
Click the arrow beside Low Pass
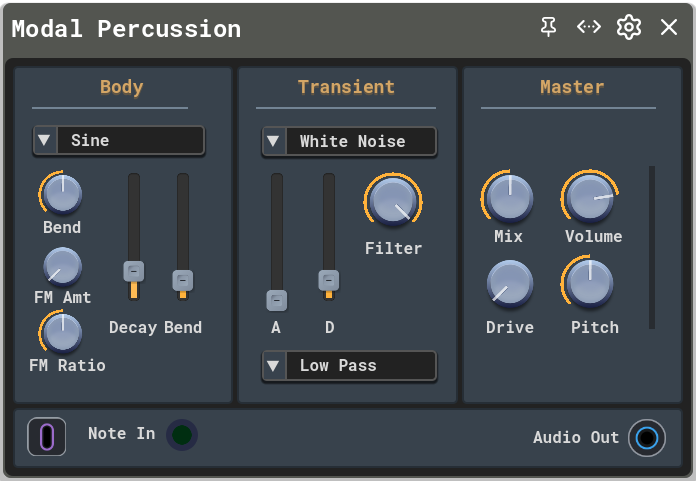(273, 366)
